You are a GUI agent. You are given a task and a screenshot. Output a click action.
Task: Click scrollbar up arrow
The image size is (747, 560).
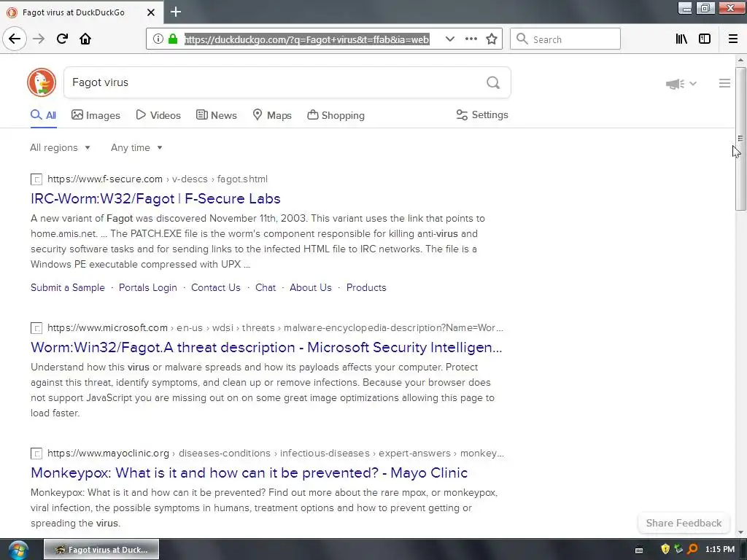point(740,60)
